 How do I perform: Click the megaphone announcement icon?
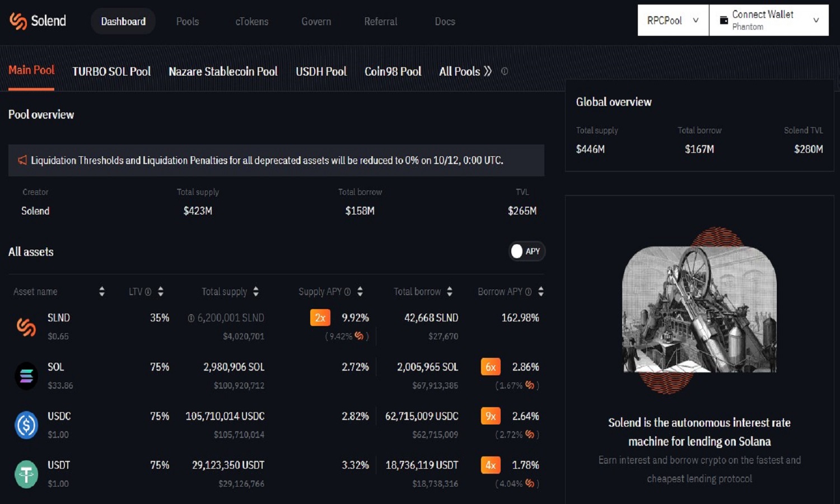coord(22,160)
